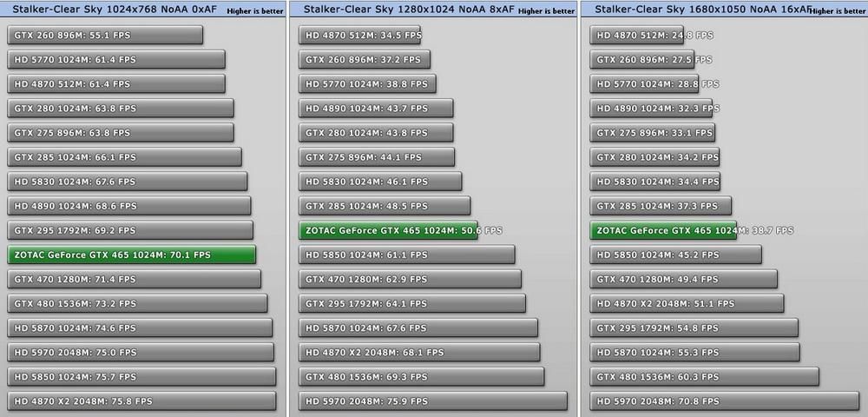The width and height of the screenshot is (868, 417).
Task: Select the GTX 285 1024M 48.5 FPS bar
Action: pos(385,205)
